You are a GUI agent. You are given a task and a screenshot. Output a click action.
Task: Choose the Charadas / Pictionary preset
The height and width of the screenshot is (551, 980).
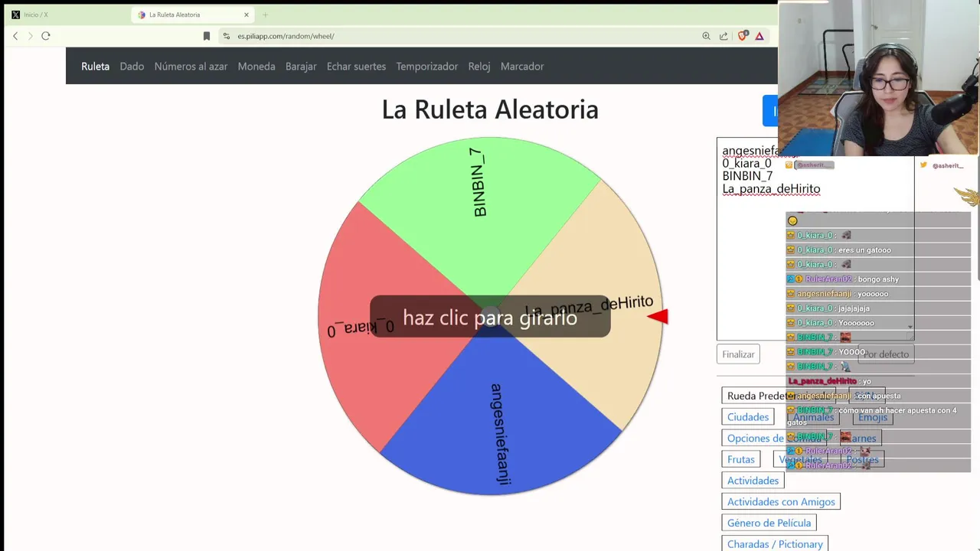[x=775, y=544]
